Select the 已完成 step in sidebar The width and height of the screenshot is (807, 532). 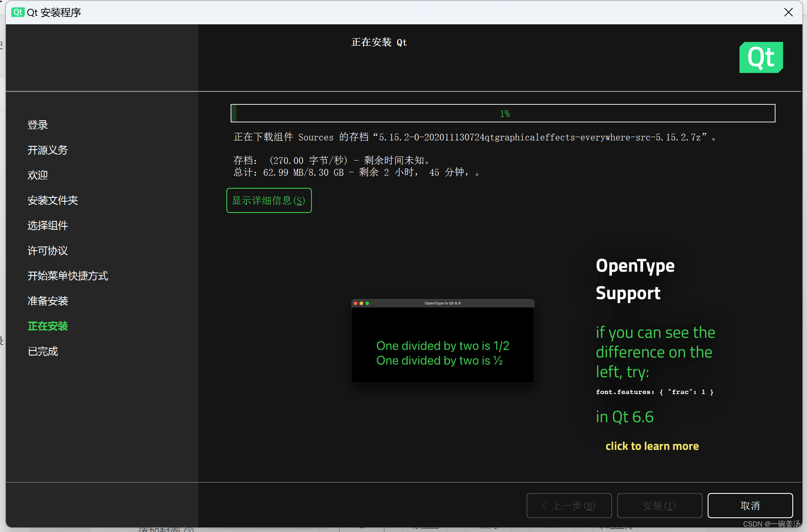[43, 351]
